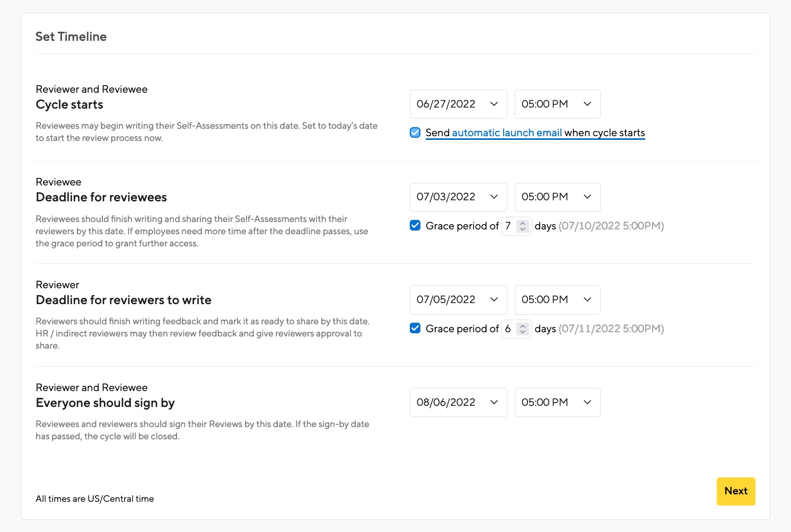Viewport: 791px width, 532px height.
Task: Decrease the reviewees grace period days stepper
Action: tap(523, 229)
